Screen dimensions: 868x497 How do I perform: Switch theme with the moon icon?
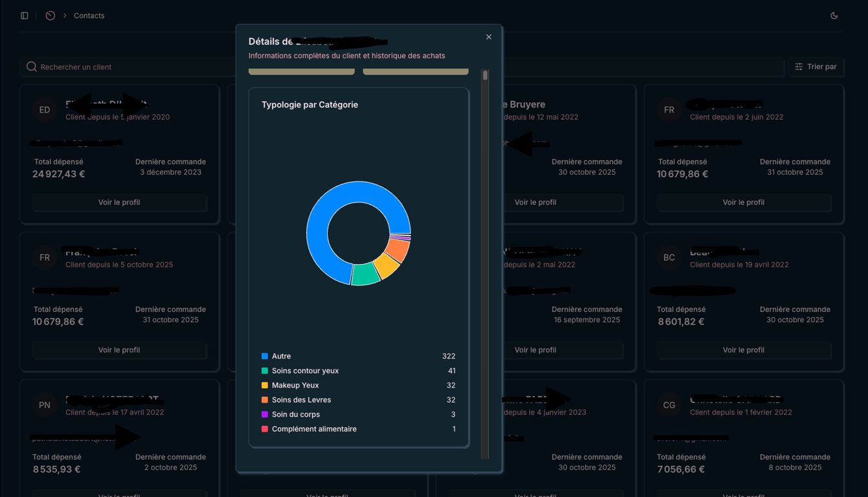(x=834, y=16)
